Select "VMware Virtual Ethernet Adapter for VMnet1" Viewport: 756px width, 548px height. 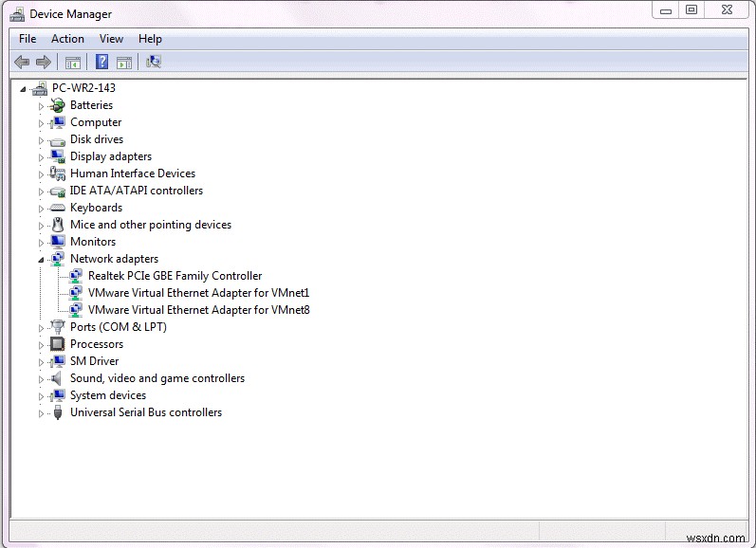tap(198, 293)
